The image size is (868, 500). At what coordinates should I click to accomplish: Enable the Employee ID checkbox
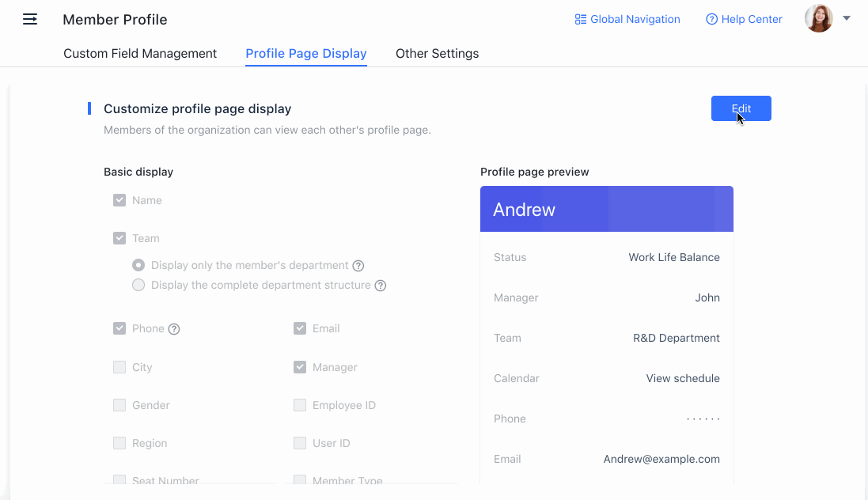click(300, 405)
